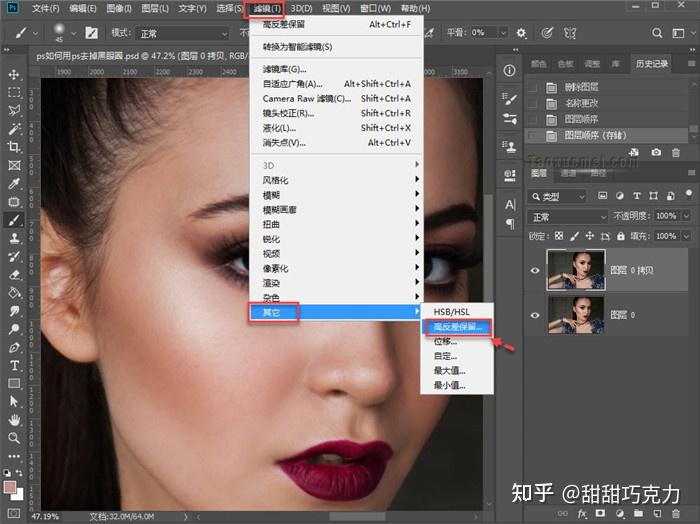
Task: Choose 转换为智能滤镜(S)
Action: click(337, 47)
